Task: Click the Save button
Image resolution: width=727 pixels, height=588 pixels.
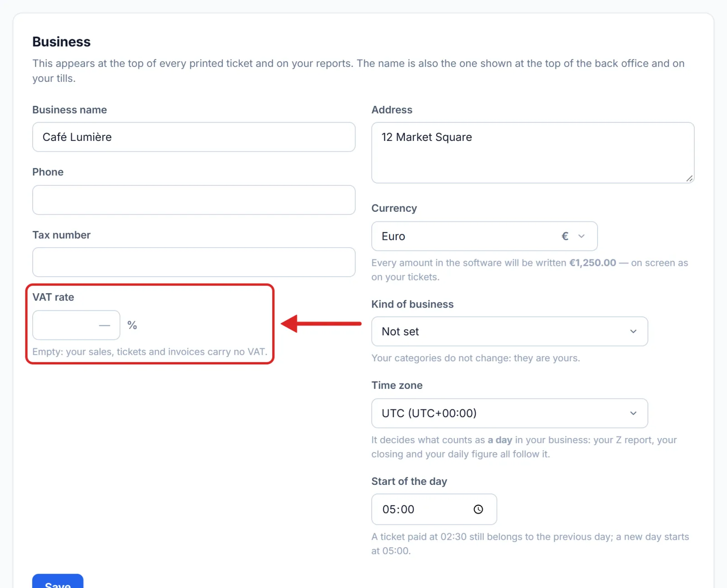Action: click(x=58, y=582)
